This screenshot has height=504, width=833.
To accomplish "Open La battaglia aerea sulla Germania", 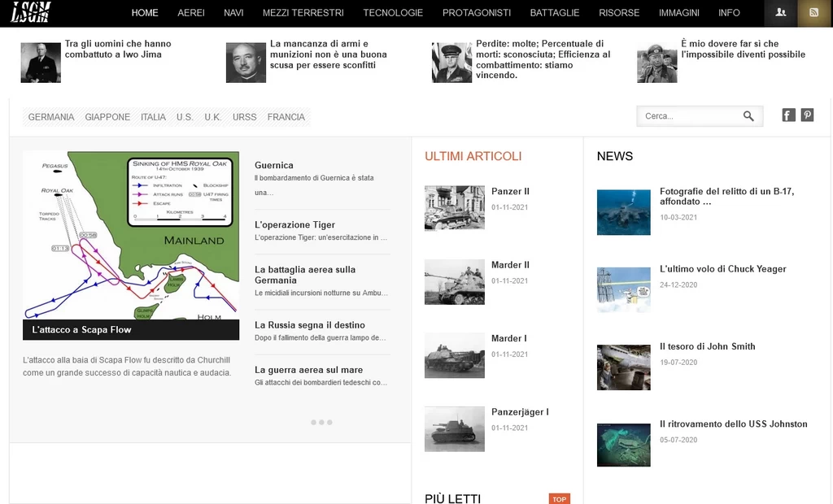I will [305, 275].
